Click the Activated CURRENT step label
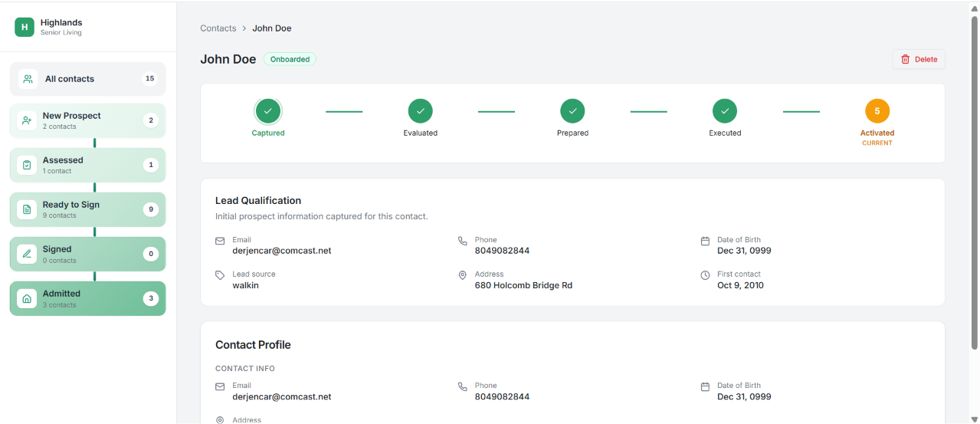 pyautogui.click(x=877, y=137)
